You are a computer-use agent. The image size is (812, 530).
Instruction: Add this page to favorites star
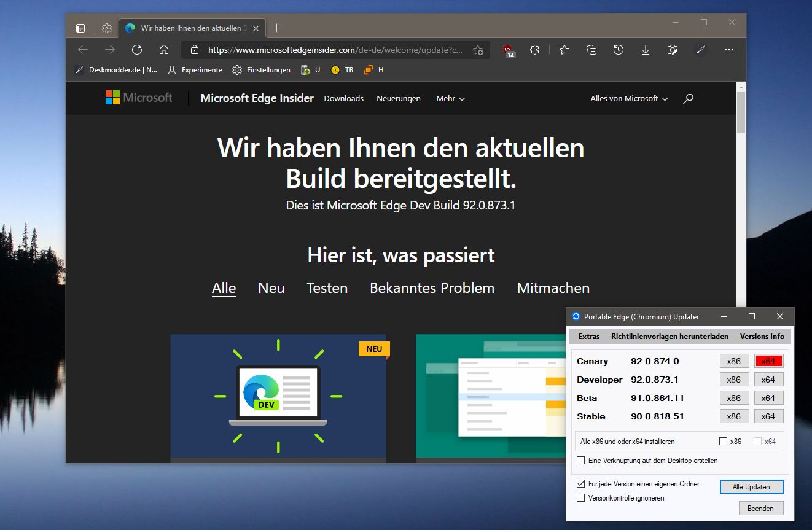[x=478, y=50]
